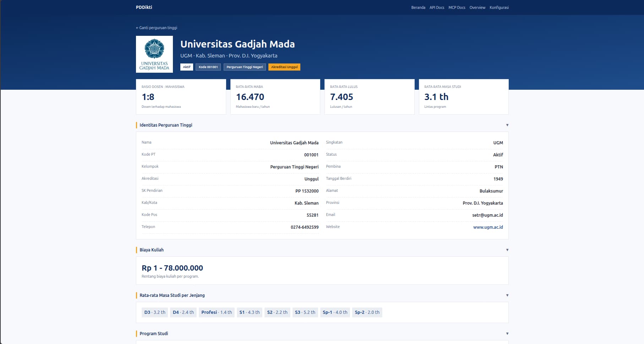Viewport: 644px width, 344px height.
Task: Select the S2 2.2 th chip
Action: point(277,312)
